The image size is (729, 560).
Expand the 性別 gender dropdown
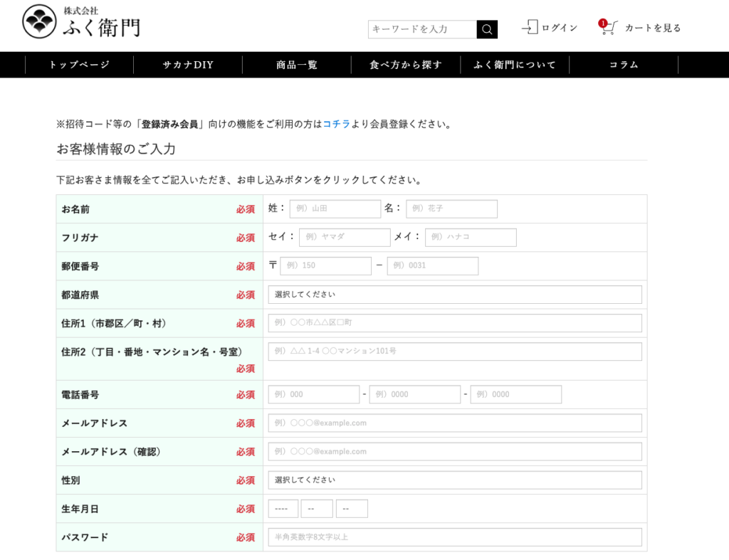click(455, 480)
